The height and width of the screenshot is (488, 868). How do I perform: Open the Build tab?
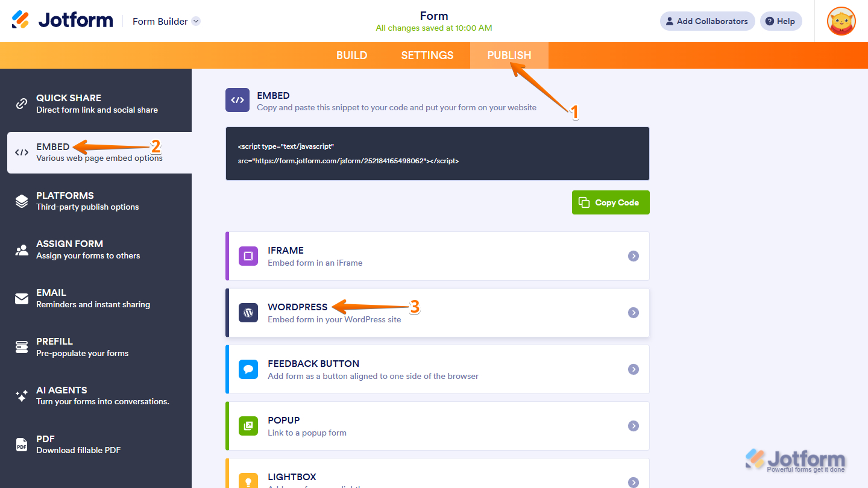pos(351,55)
